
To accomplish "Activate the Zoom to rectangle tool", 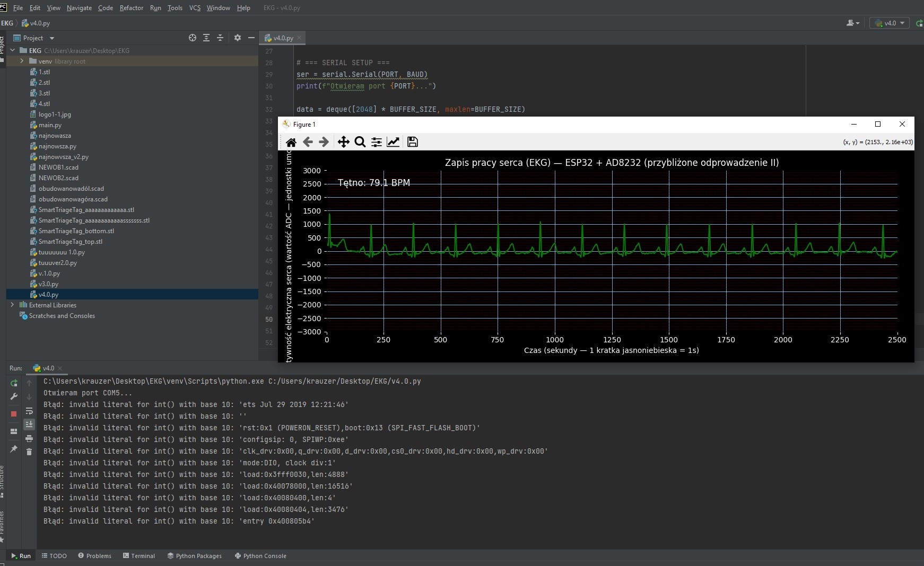I will pos(360,142).
